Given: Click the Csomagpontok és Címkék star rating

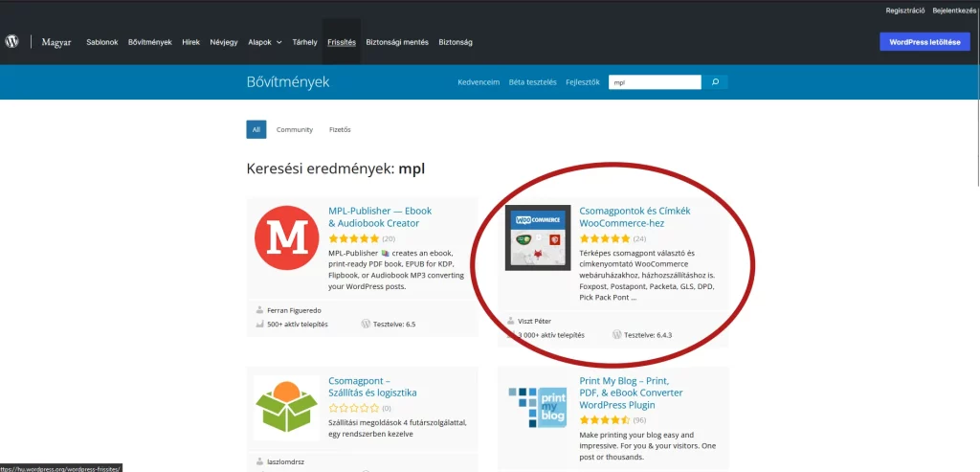Looking at the screenshot, I should [x=604, y=238].
